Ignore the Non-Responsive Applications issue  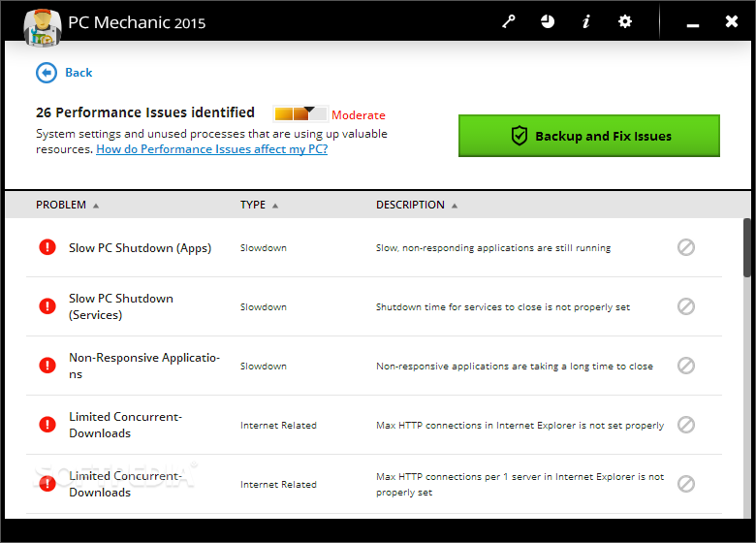coord(685,366)
